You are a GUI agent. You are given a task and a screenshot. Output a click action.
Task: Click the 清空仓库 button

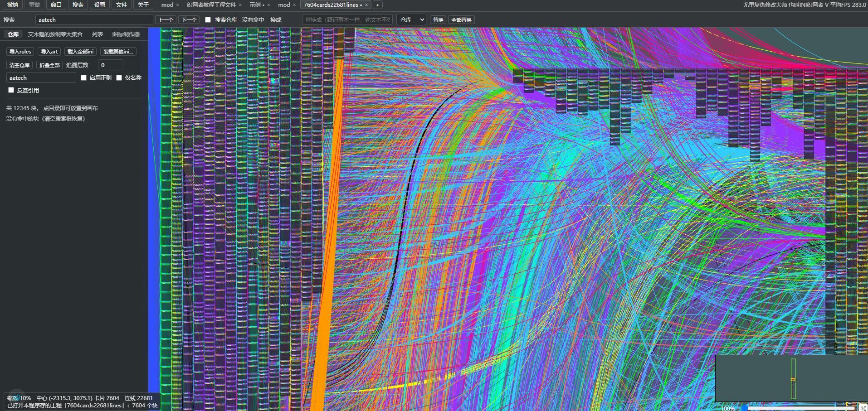(x=20, y=65)
